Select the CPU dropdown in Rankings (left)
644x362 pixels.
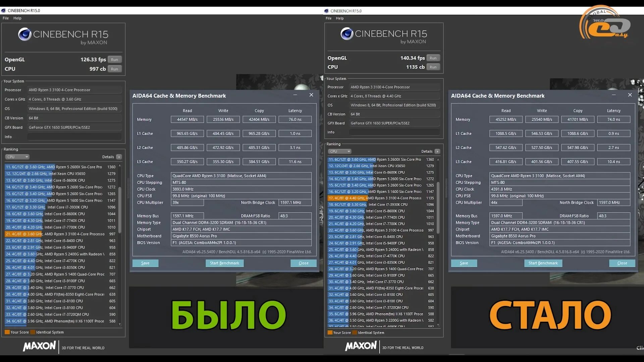pyautogui.click(x=16, y=157)
